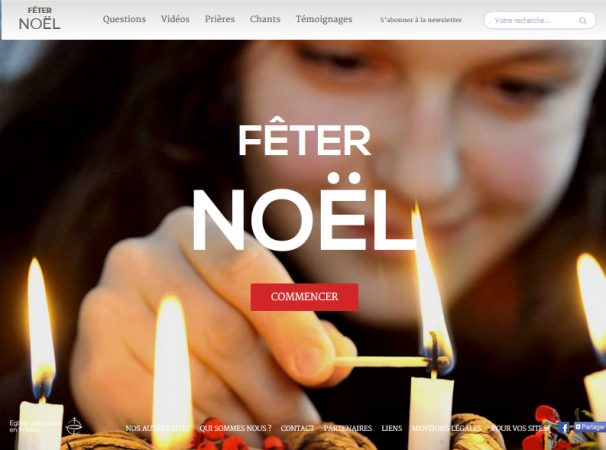Click S'abonner à la newsletter link
The height and width of the screenshot is (450, 606).
(x=420, y=20)
